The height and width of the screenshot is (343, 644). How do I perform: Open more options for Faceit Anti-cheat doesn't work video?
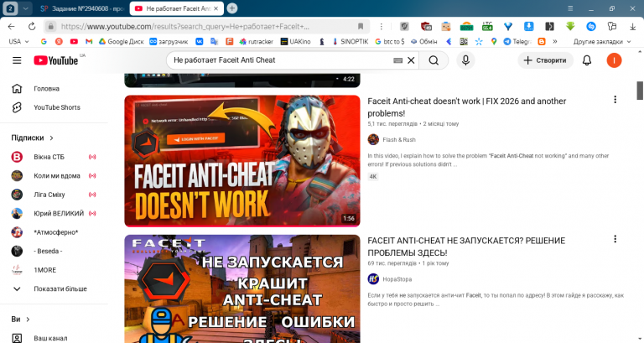(615, 100)
